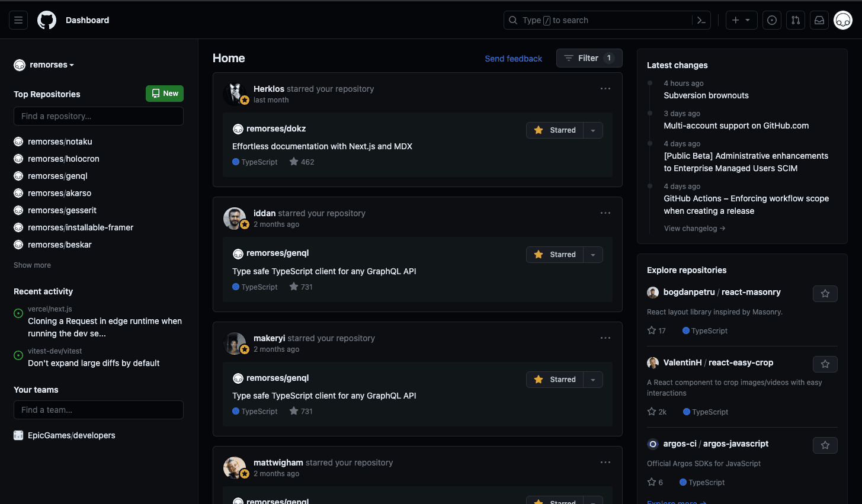This screenshot has height=504, width=862.
Task: Open the EpicGames/developers team
Action: click(72, 435)
